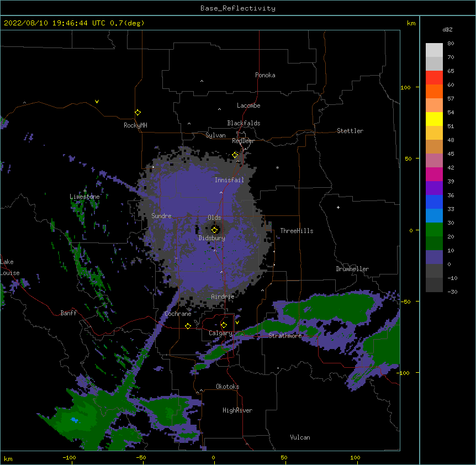
Task: Click the Base_Reflectivity title
Action: pos(238,8)
